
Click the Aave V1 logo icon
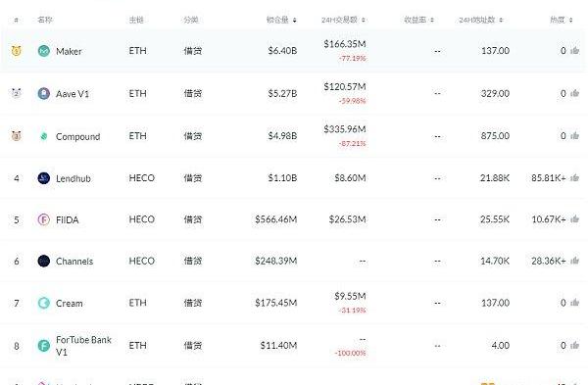44,93
